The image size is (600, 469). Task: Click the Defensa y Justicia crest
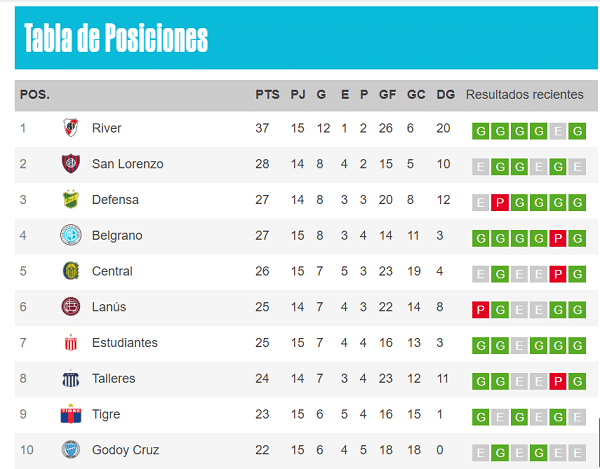tap(71, 199)
